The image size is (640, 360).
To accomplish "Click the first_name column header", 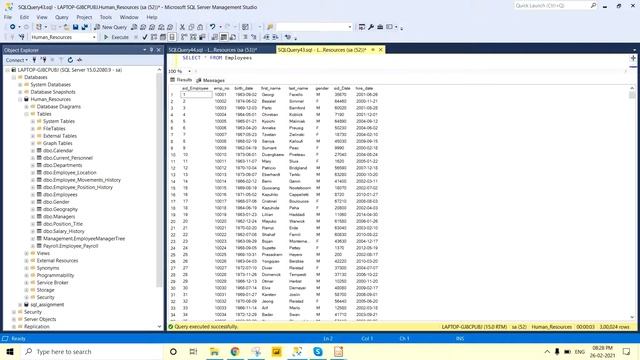I will click(x=271, y=88).
